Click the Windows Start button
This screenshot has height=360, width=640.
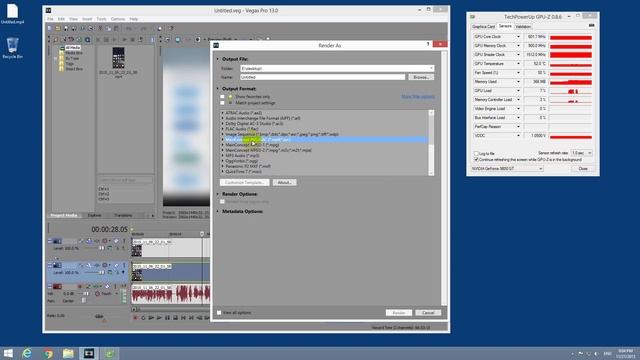[8, 353]
